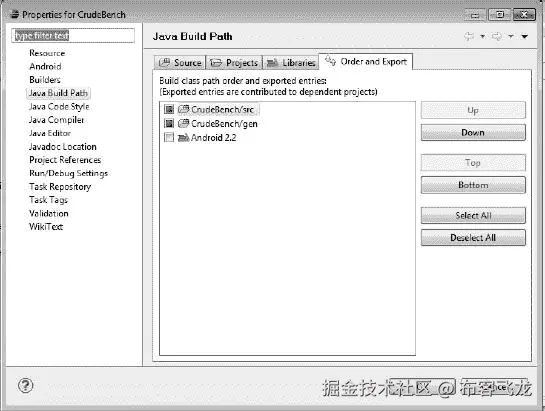Open the forward history dropdown arrow
This screenshot has width=545, height=411.
511,36
